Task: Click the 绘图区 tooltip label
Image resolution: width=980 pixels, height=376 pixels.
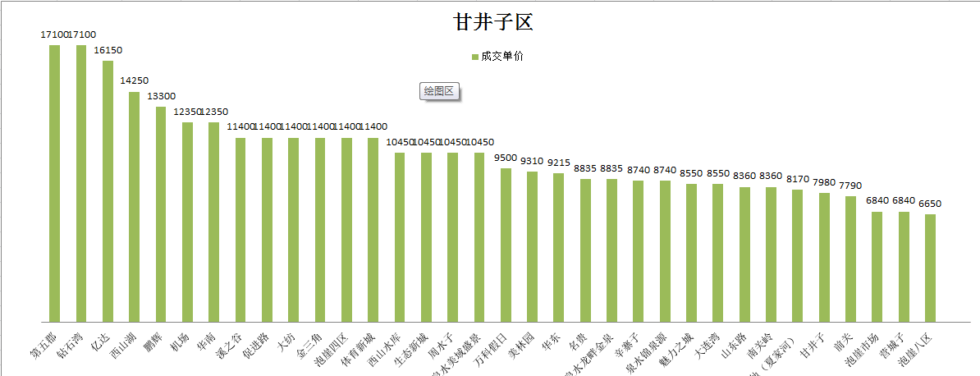Action: coord(438,91)
